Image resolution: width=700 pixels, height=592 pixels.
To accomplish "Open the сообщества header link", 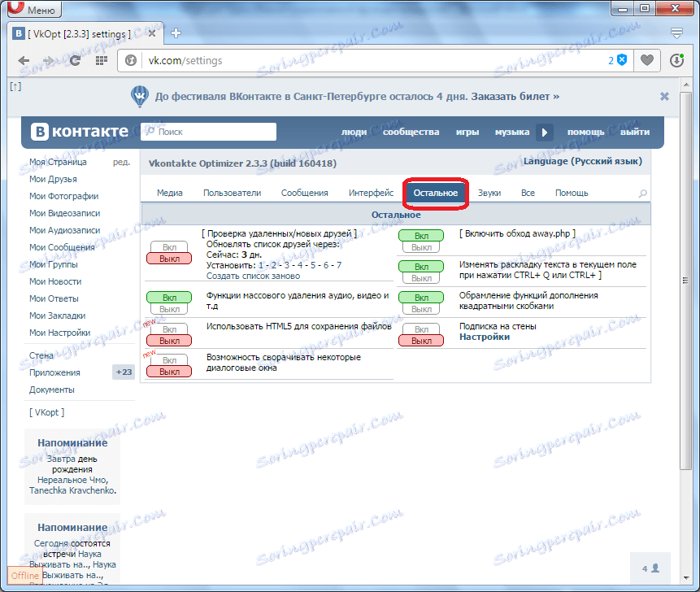I will [411, 133].
